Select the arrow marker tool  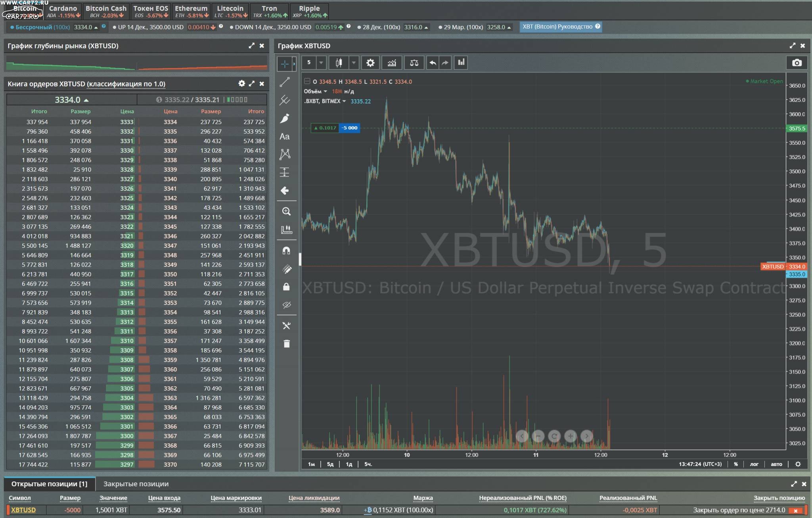[285, 191]
